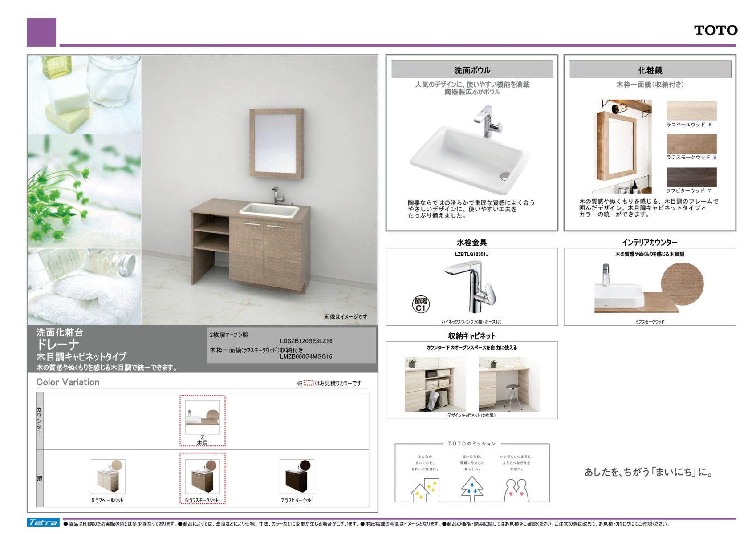Click the red dotted legend box icon
756x534 pixels.
309,383
